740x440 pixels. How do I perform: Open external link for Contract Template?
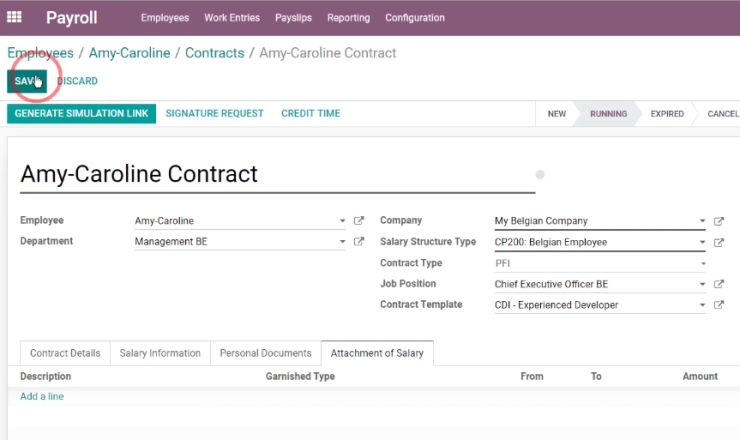pyautogui.click(x=719, y=305)
